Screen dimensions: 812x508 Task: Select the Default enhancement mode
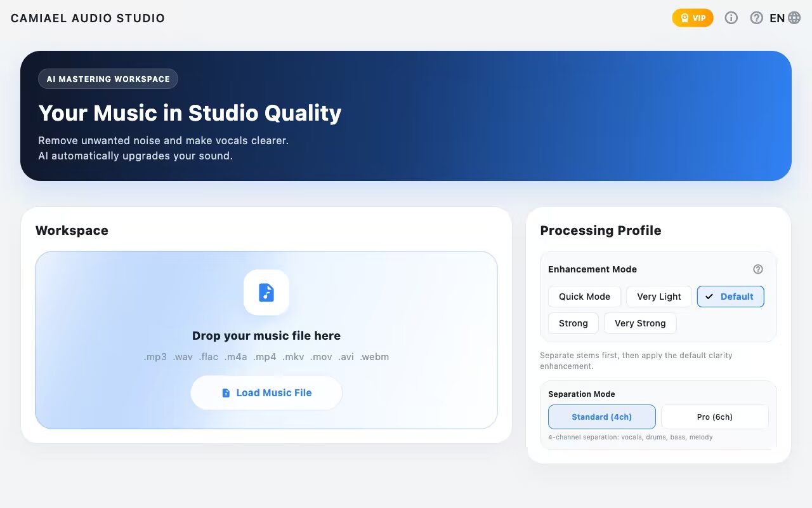point(730,297)
